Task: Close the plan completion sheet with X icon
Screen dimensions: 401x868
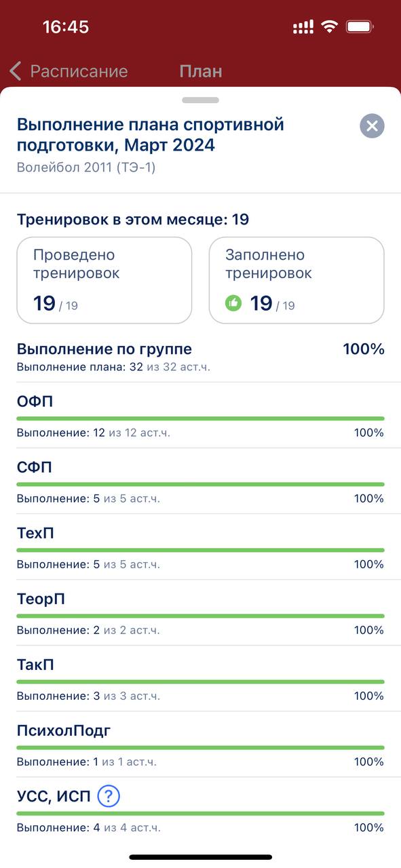Action: click(372, 126)
